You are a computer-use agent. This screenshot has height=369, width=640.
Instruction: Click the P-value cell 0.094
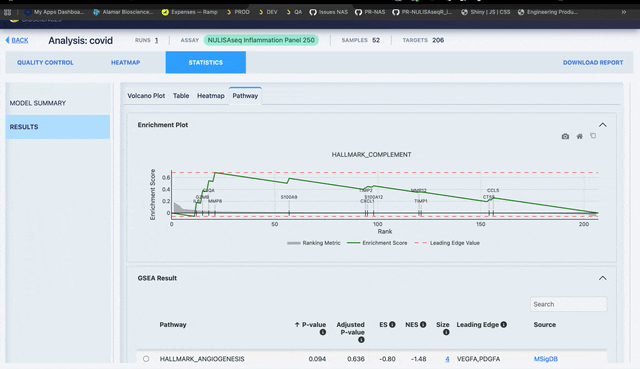point(317,359)
